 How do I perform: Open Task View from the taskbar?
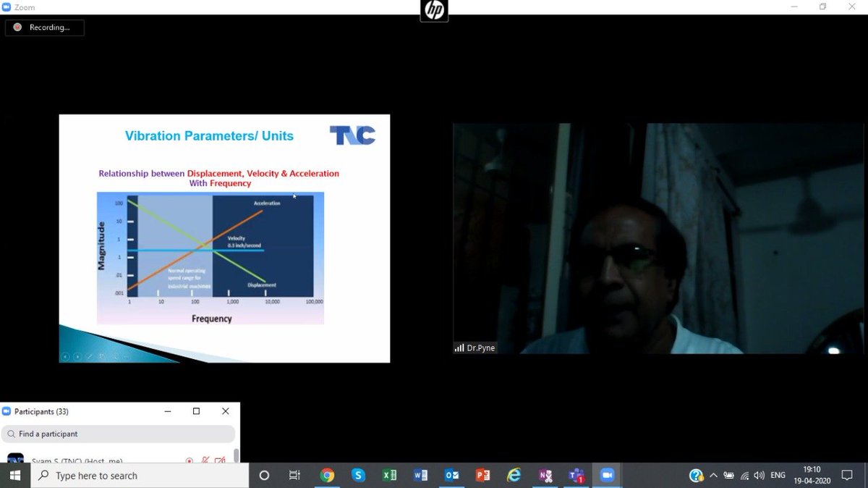pos(294,476)
